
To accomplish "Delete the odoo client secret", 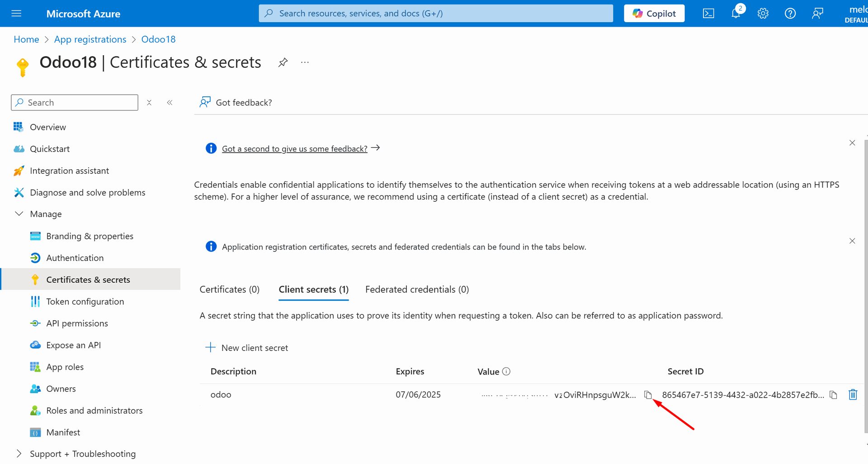I will (x=853, y=395).
